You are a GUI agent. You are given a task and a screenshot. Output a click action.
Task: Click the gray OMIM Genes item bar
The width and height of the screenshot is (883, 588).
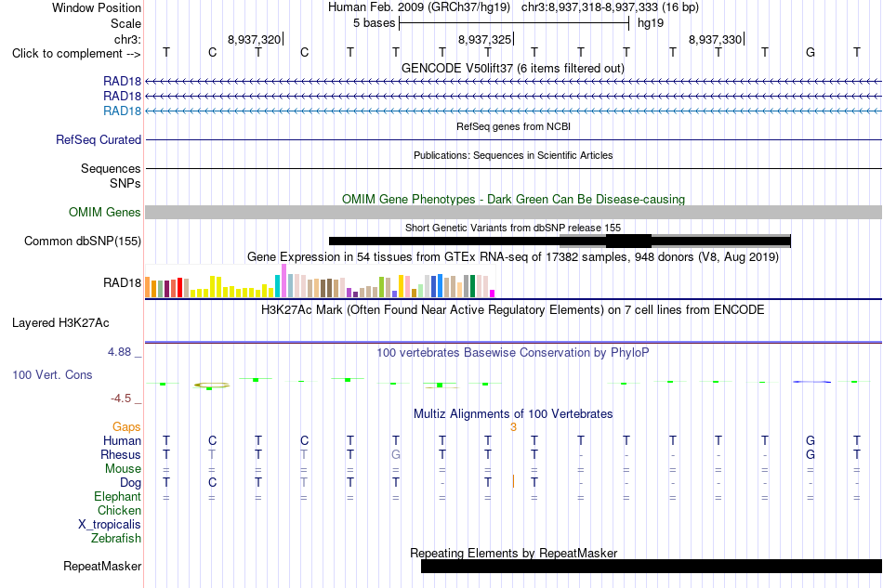pos(513,212)
